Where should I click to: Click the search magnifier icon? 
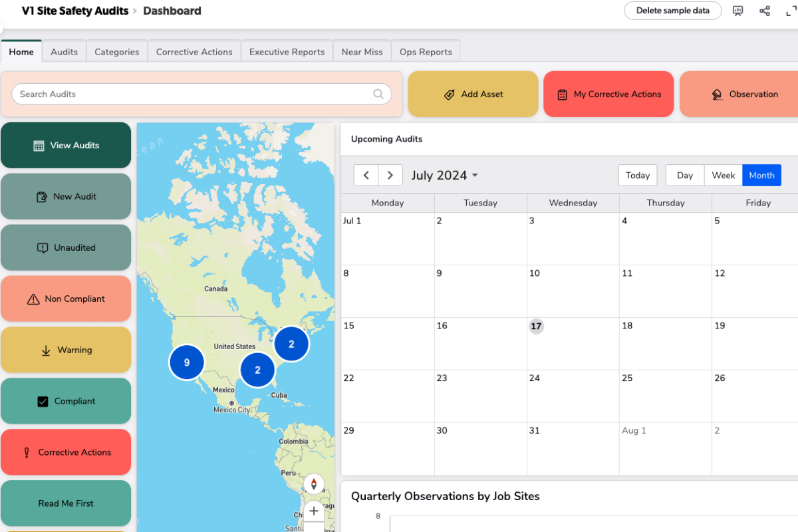(378, 94)
